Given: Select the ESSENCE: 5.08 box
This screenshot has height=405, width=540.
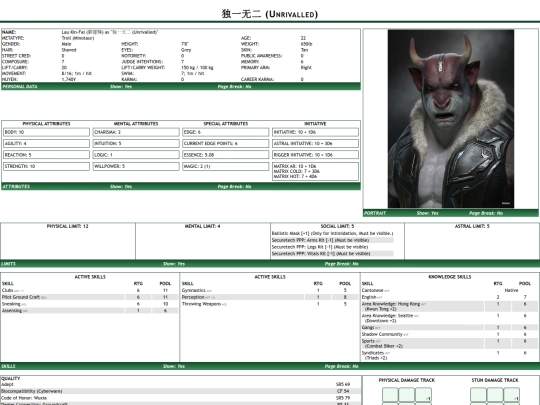Looking at the screenshot, I should pyautogui.click(x=226, y=155).
